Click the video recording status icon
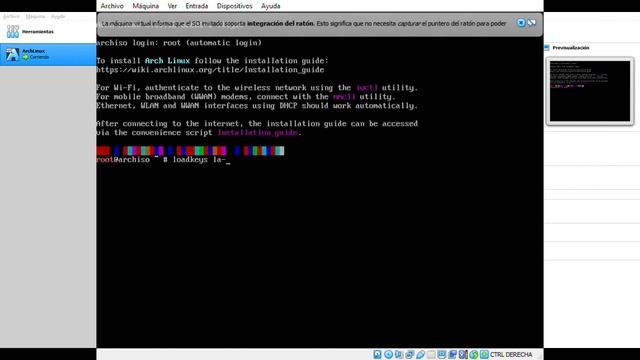 [452, 354]
